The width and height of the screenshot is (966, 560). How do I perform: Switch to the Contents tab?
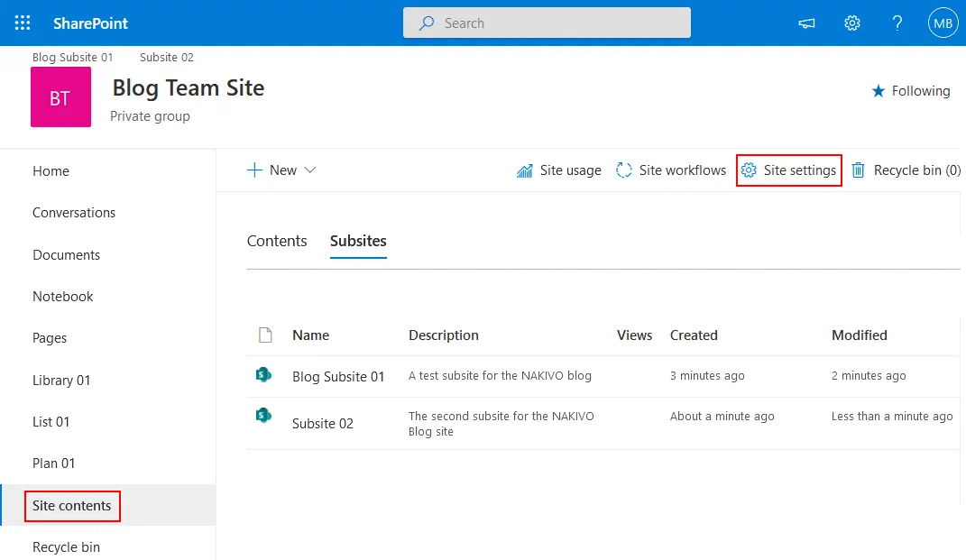(277, 241)
